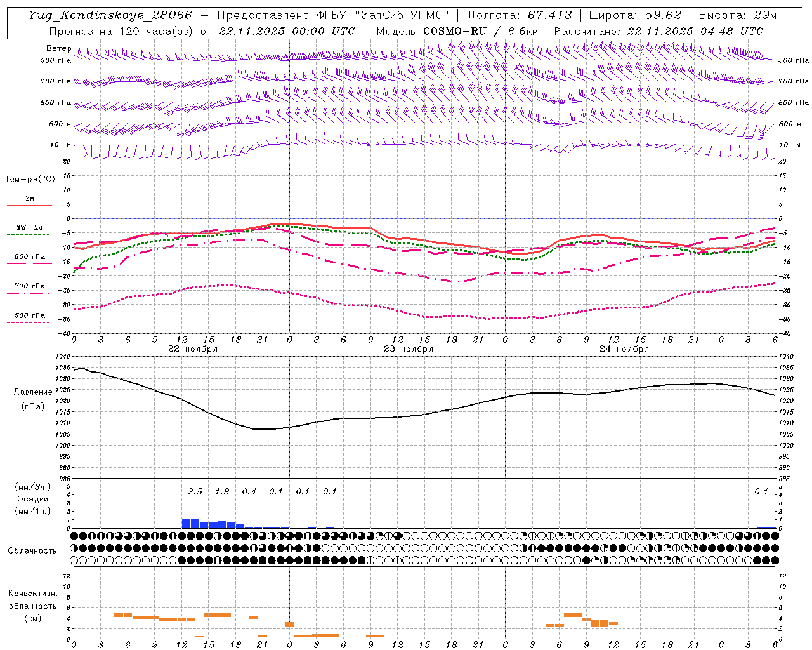Click the '850 гПа' temperature legend entry
Image resolution: width=812 pixels, height=650 pixels.
click(30, 257)
